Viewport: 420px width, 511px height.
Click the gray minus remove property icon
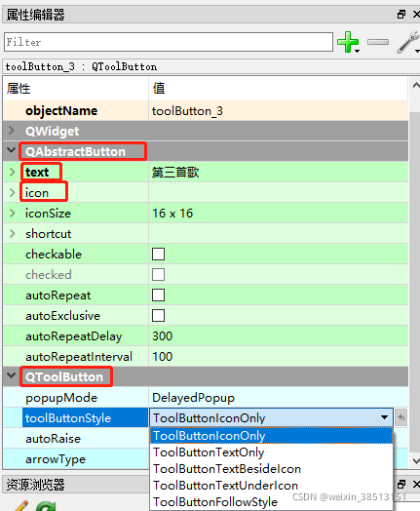[378, 42]
